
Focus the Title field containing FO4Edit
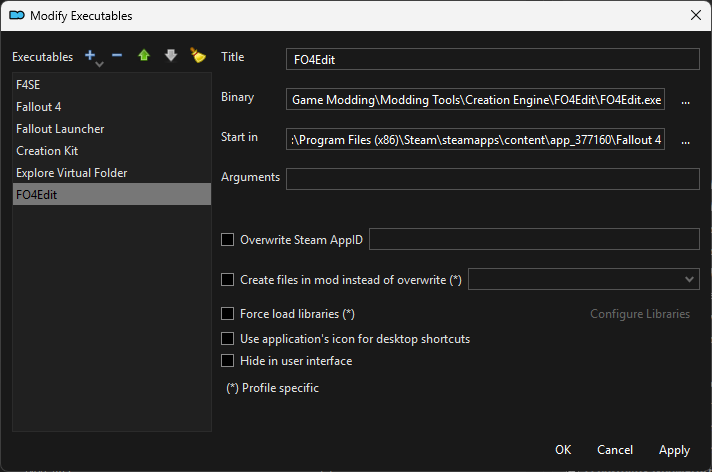pos(492,59)
